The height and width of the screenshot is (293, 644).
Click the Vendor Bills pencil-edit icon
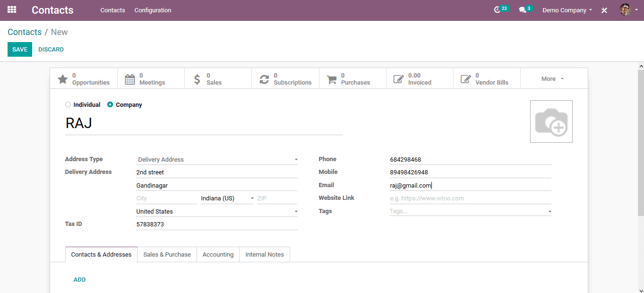tap(466, 79)
